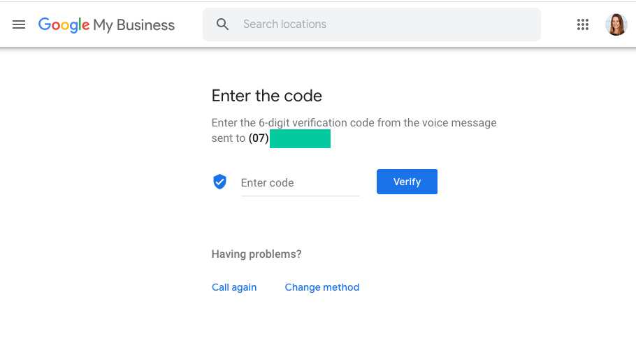Click the My Business header text
This screenshot has width=636, height=364.
[x=134, y=25]
